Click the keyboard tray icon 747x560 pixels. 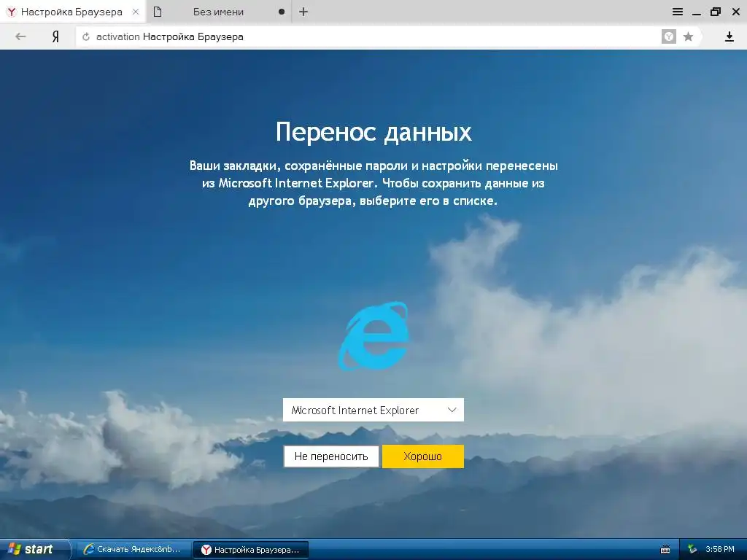pyautogui.click(x=665, y=550)
